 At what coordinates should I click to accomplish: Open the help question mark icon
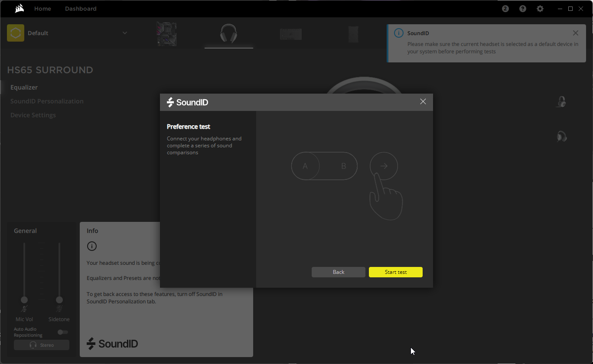tap(523, 9)
